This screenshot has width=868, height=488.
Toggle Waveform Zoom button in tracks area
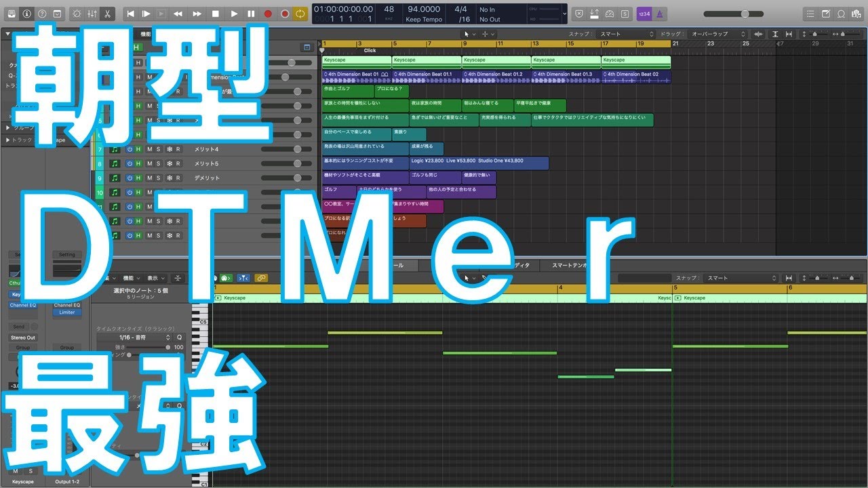[x=758, y=34]
